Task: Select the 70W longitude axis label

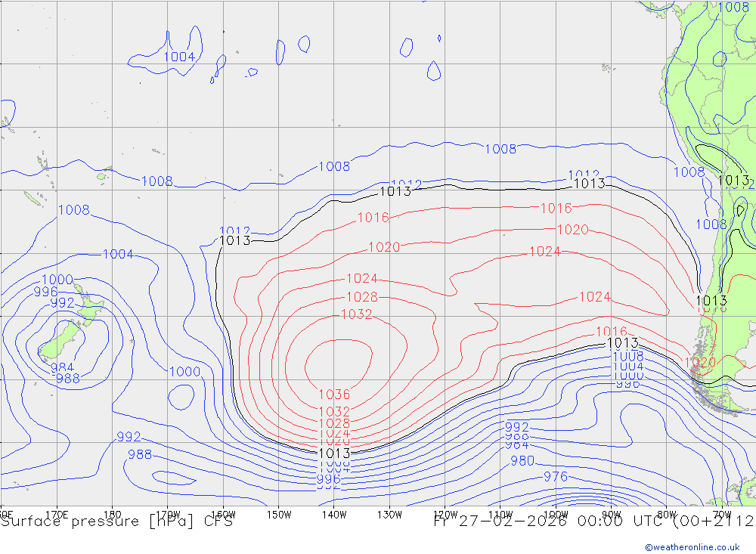Action: point(722,515)
